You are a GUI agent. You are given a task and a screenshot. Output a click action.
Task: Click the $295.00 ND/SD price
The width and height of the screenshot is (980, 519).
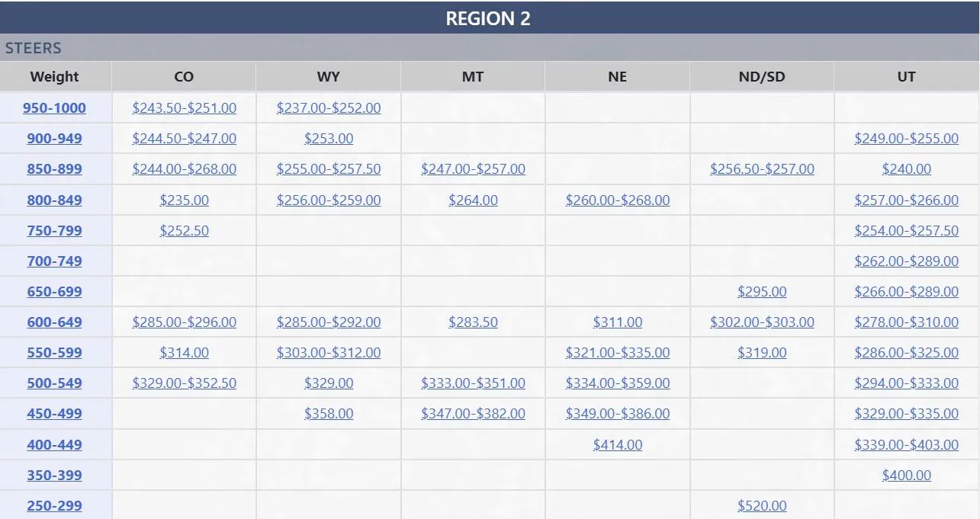coord(762,292)
